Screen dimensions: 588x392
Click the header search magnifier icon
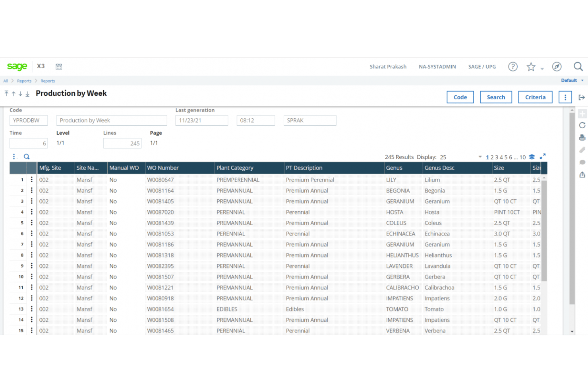point(578,66)
